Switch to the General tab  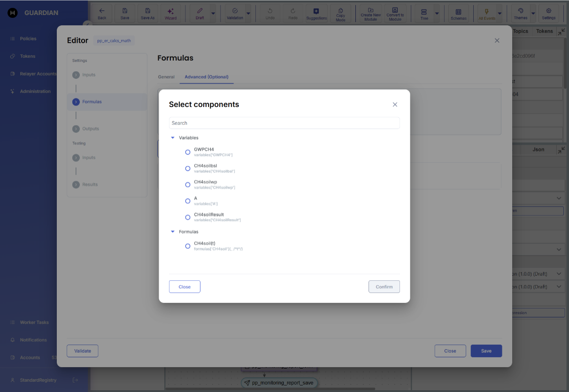point(166,77)
